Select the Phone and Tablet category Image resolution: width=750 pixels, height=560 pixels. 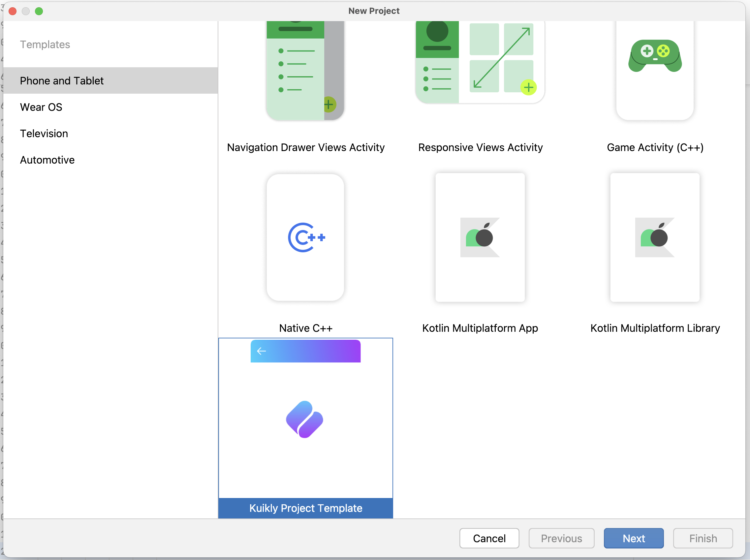[110, 81]
